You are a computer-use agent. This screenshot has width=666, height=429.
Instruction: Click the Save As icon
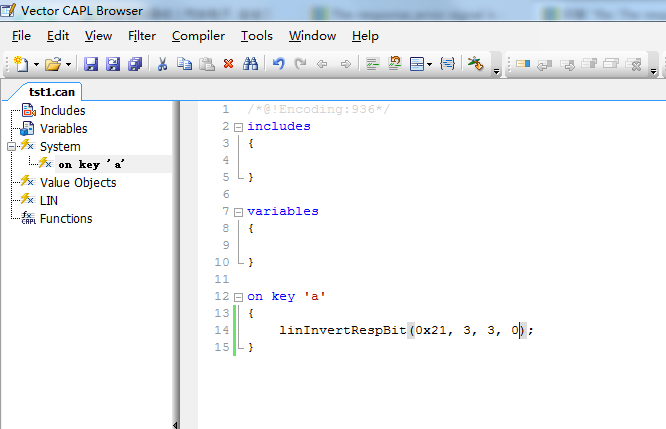click(113, 64)
